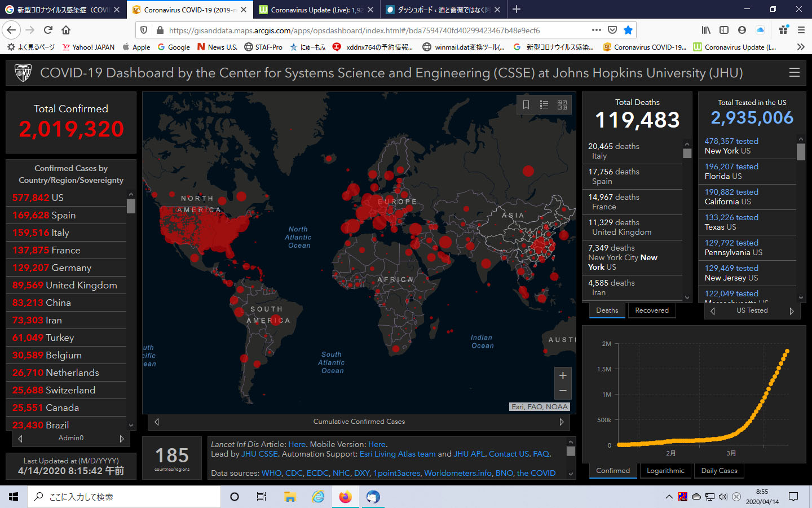Switch chart to Logarithmic view
812x508 pixels.
pyautogui.click(x=665, y=471)
